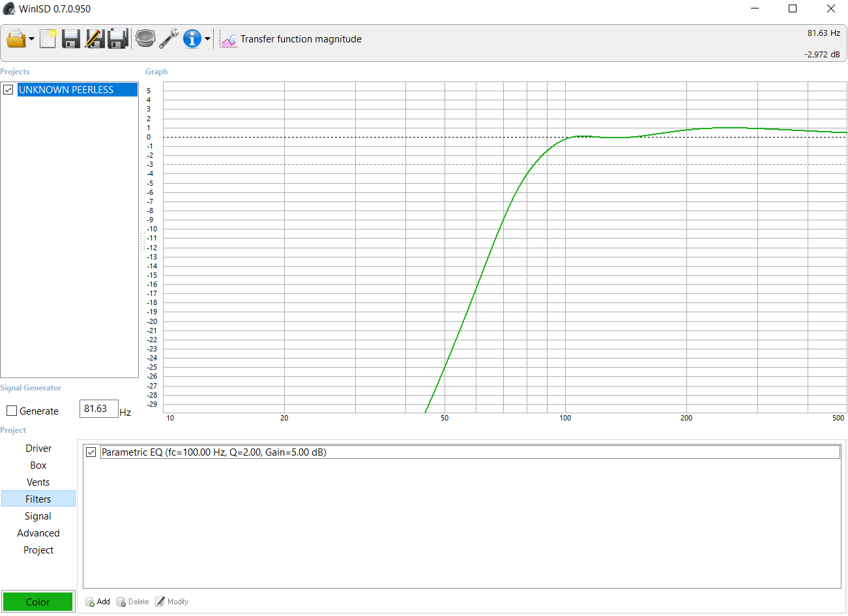Viewport: 848px width, 616px height.
Task: Switch to the Vents tab
Action: (38, 482)
